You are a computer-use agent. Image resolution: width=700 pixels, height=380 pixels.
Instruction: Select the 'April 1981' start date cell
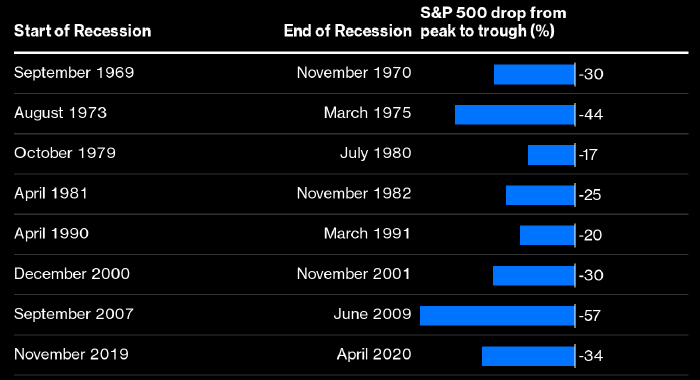(51, 193)
